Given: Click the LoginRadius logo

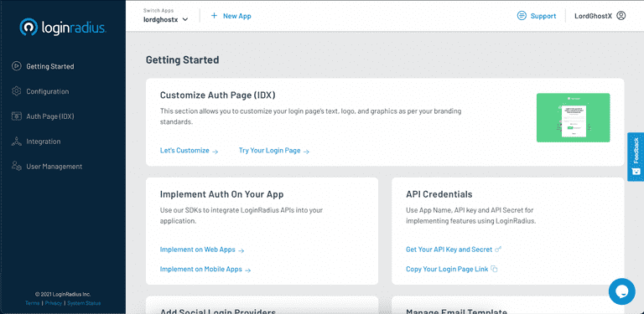Looking at the screenshot, I should [x=63, y=27].
